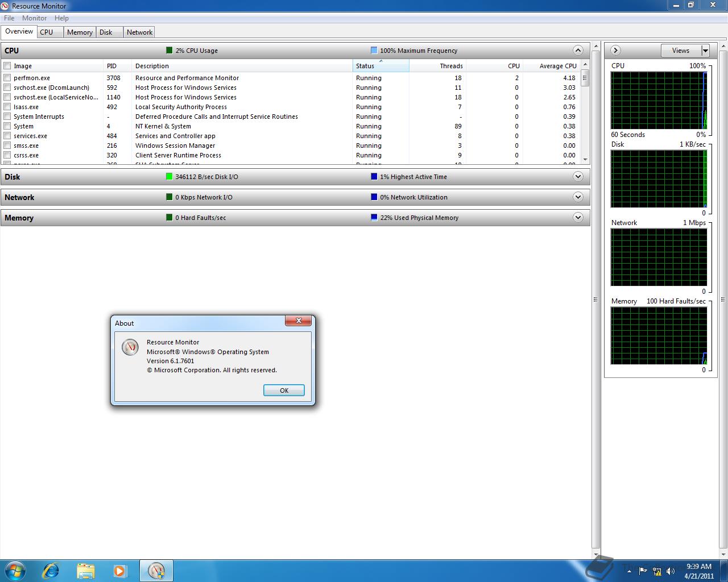Sort by the CPU column header
Screen dimensions: 728x582
[x=494, y=66]
